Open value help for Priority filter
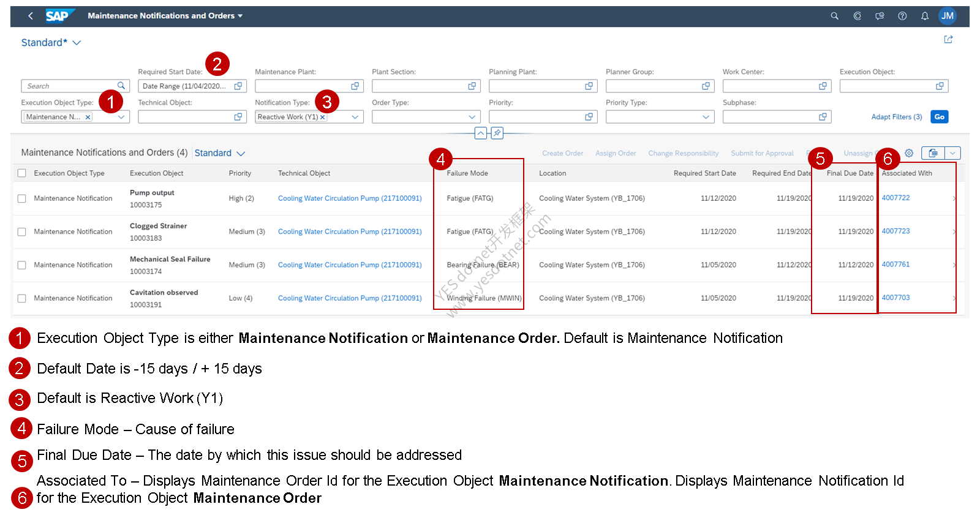This screenshot has width=980, height=515. 589,116
